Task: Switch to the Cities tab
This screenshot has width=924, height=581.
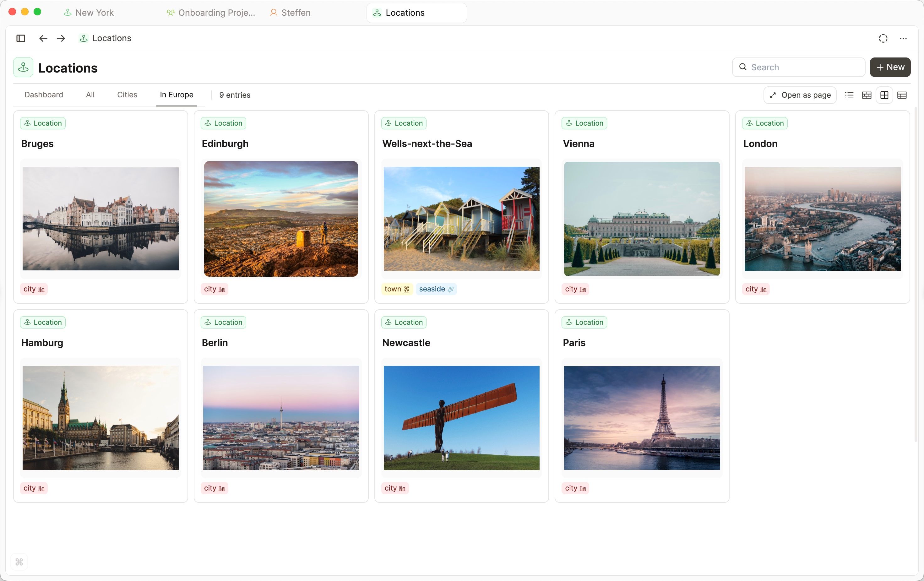Action: [127, 95]
